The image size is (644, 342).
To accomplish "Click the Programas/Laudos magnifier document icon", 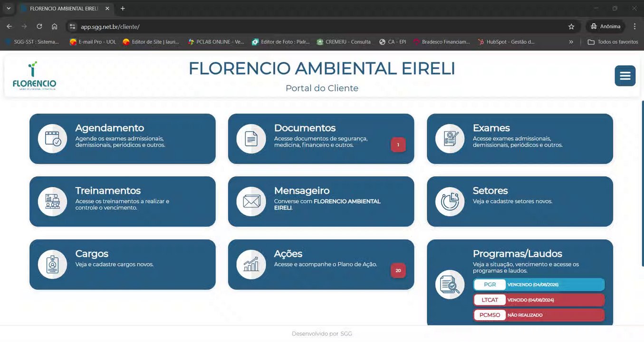I will [450, 285].
